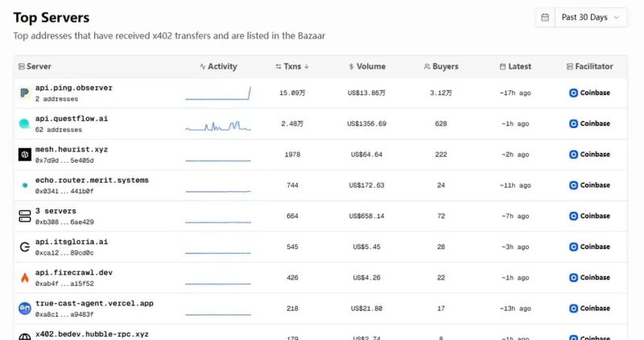Click Coinbase icon in 3 servers row
Viewport: 644px width, 340px height.
(573, 216)
